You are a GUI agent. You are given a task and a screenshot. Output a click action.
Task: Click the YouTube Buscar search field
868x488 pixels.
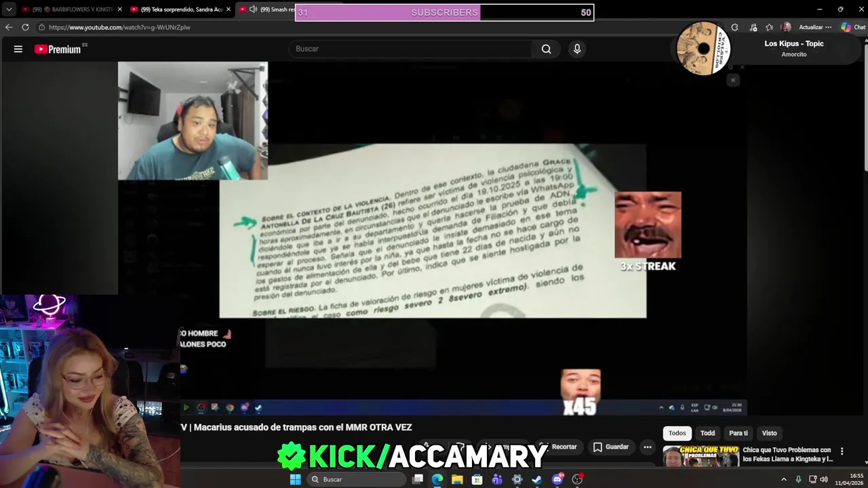[410, 49]
